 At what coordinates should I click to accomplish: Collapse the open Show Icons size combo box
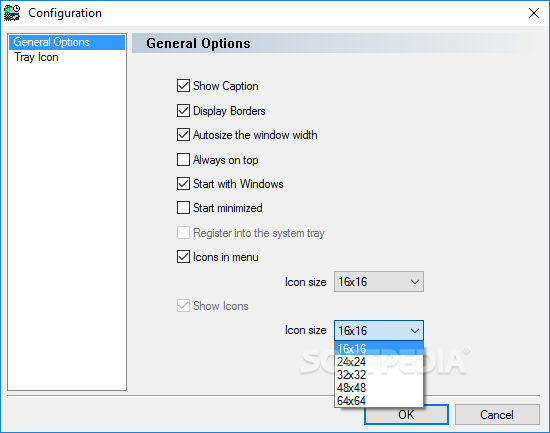(x=379, y=330)
